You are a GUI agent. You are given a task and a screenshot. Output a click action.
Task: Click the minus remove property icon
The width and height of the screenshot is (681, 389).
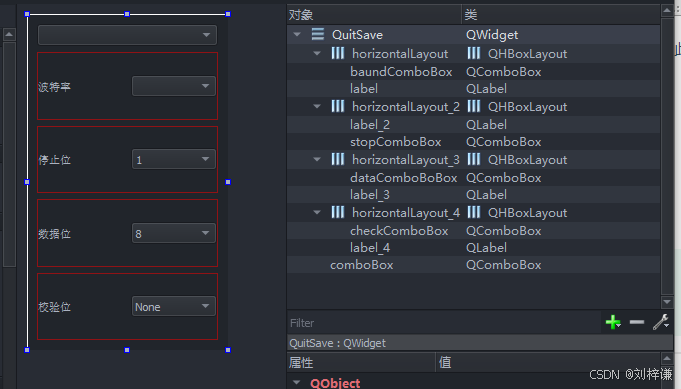tap(637, 322)
